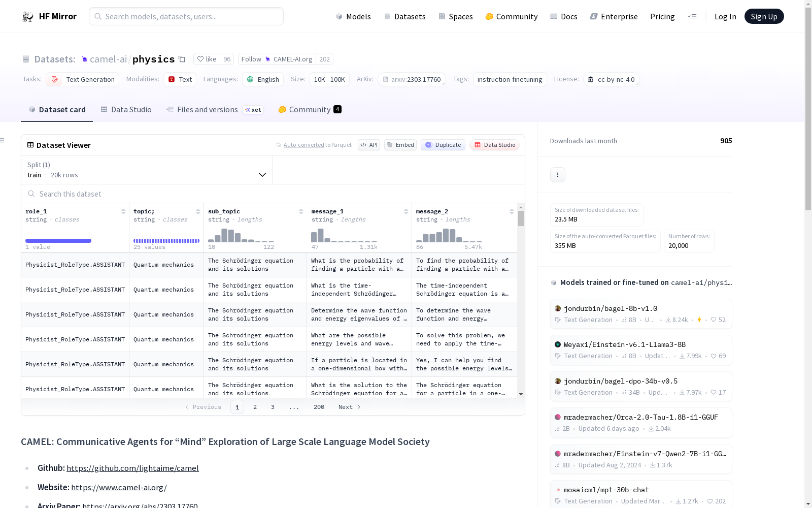Click the sub_topic lengths histogram
The image size is (812, 508).
(241, 235)
